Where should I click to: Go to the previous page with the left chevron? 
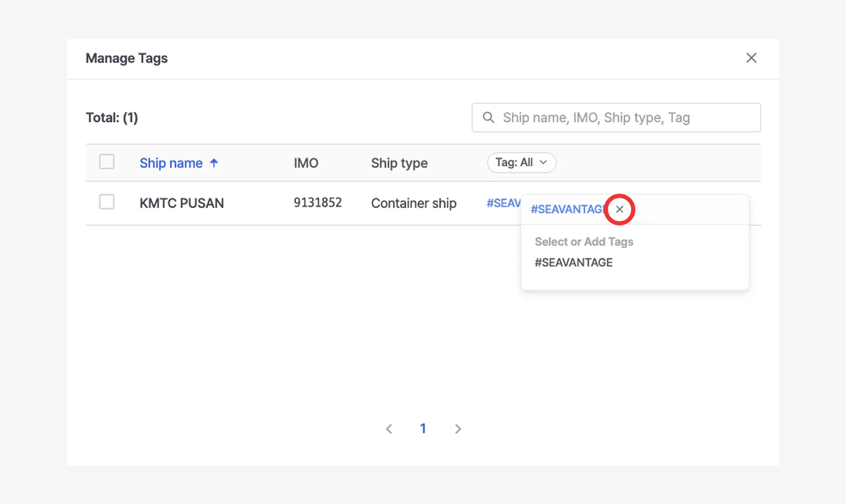coord(389,429)
